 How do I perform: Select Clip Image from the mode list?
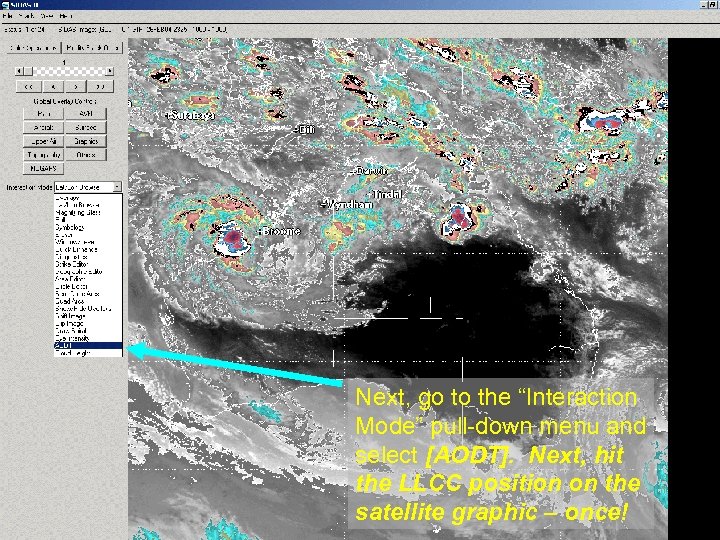88,323
